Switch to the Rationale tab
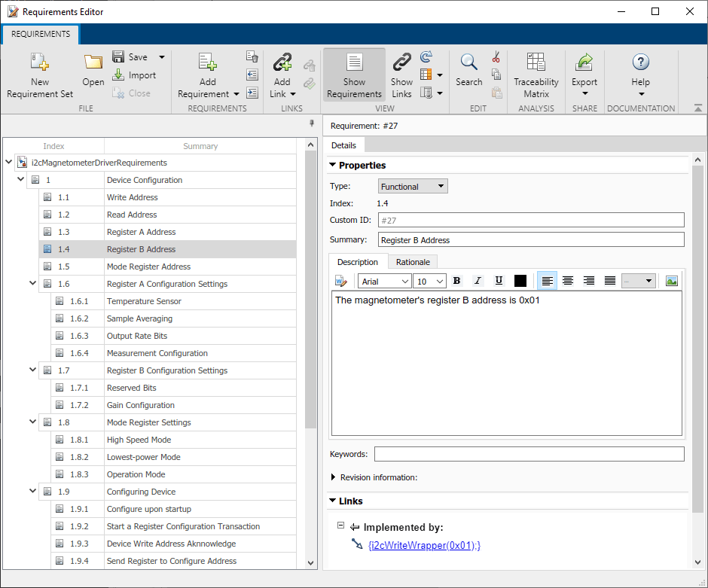Image resolution: width=708 pixels, height=588 pixels. coord(412,262)
